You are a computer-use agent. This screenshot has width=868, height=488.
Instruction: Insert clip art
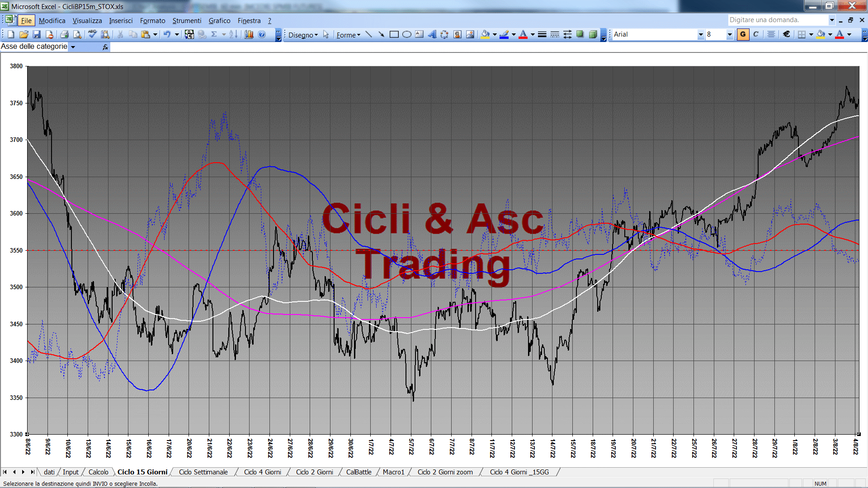[x=457, y=34]
